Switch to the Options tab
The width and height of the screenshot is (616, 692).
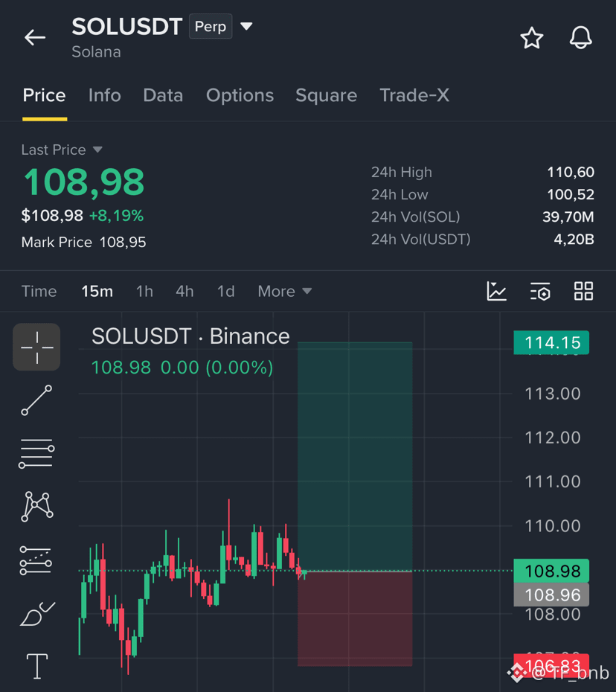tap(240, 95)
